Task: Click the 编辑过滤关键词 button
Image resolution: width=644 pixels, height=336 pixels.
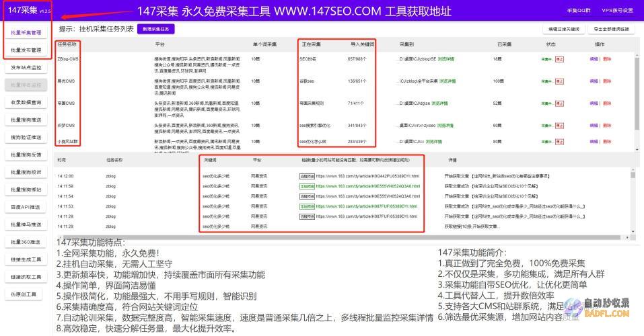Action: 564,29
